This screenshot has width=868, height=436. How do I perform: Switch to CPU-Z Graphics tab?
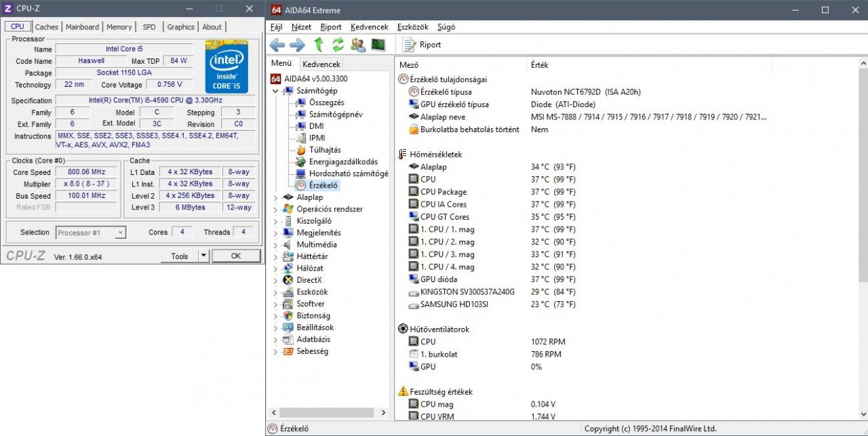(181, 27)
